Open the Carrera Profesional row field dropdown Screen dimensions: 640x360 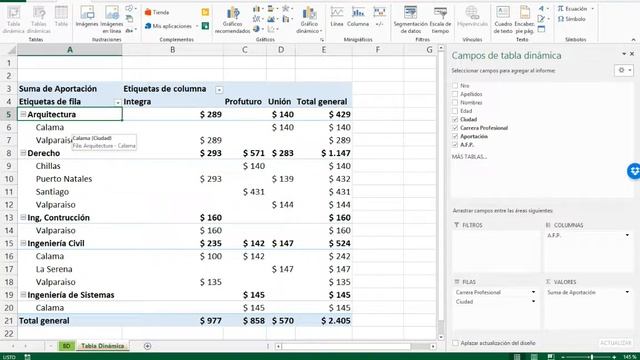533,292
